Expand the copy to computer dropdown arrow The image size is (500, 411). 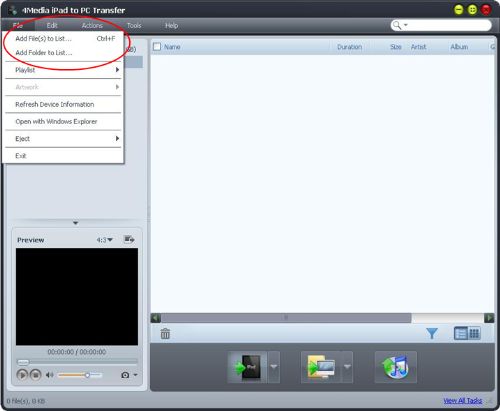347,367
